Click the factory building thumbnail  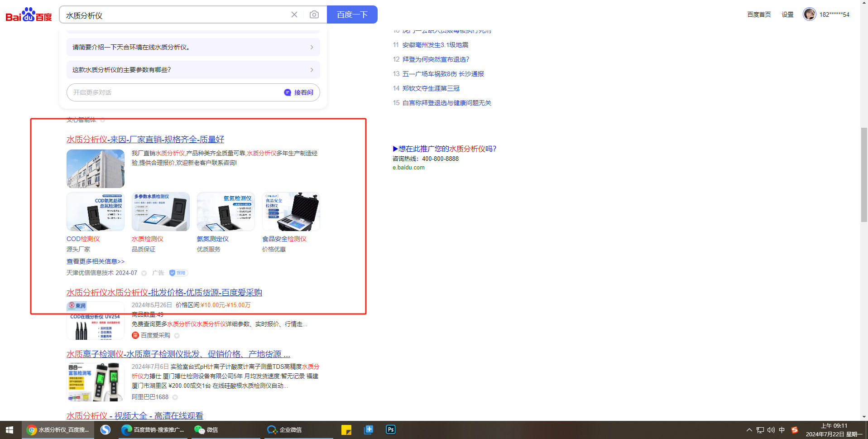click(x=96, y=169)
